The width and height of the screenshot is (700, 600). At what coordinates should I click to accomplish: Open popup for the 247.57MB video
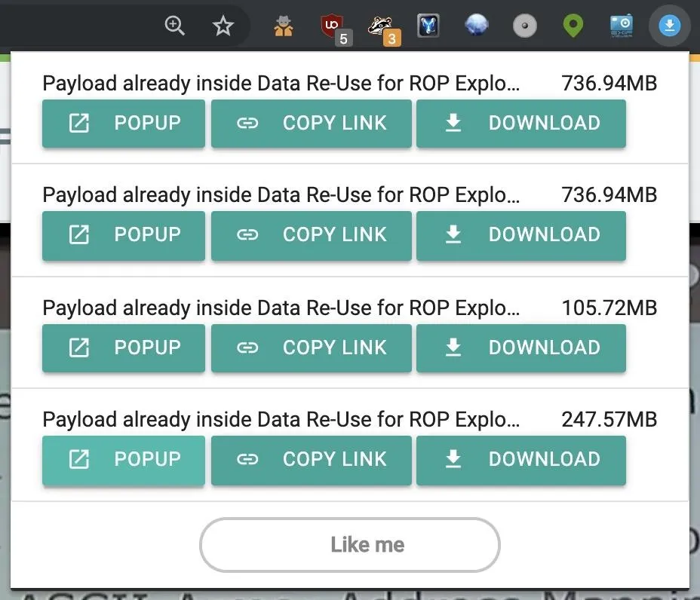(x=124, y=460)
